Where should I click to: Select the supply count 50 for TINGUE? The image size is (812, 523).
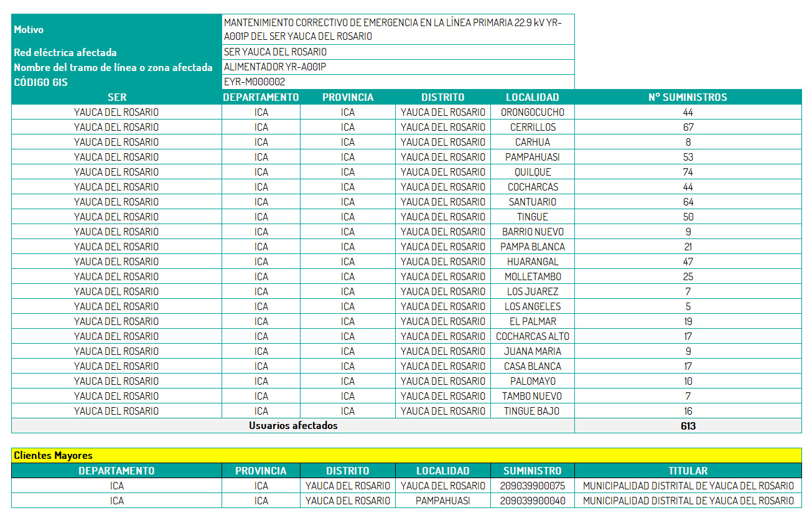click(688, 217)
